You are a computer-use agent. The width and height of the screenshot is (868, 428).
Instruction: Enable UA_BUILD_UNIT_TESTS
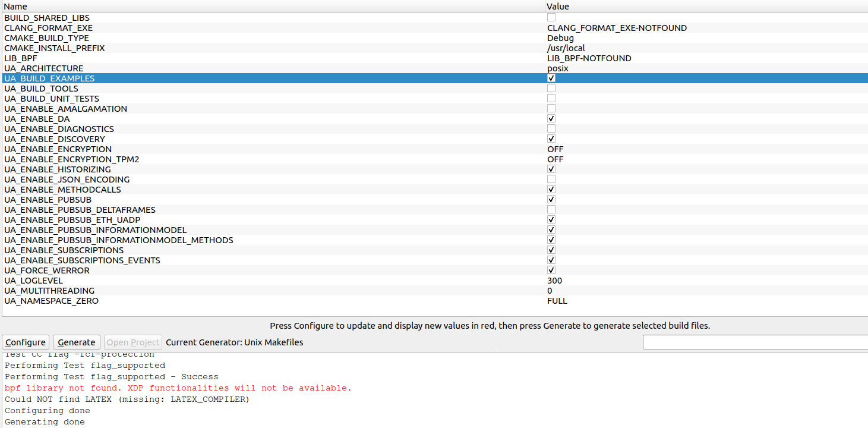[x=551, y=97]
